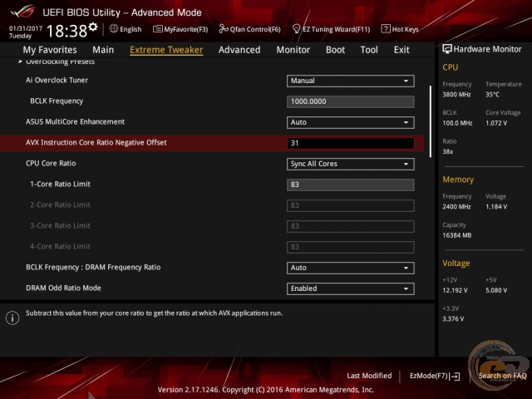The width and height of the screenshot is (532, 399).
Task: Click memory voltage 1.184 V value
Action: [496, 207]
